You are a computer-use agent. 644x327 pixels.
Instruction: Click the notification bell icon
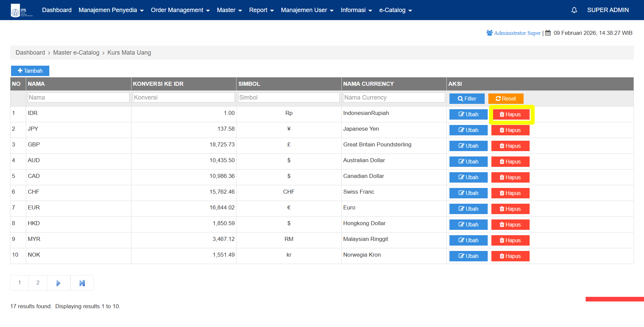574,10
